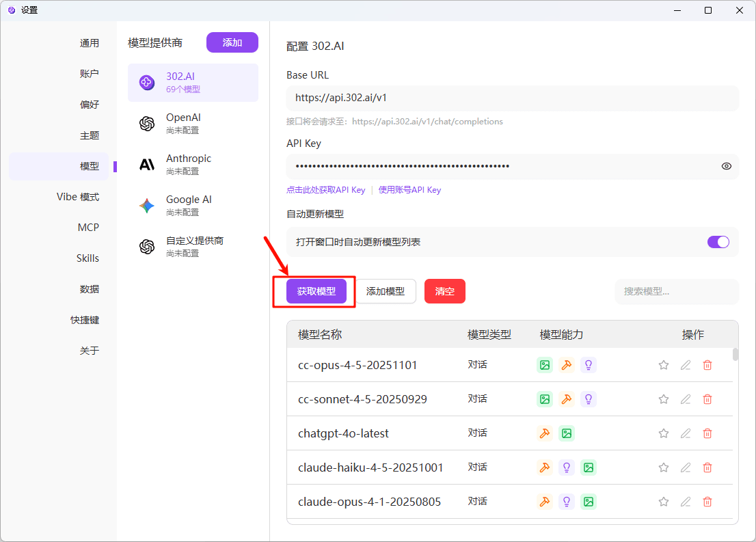Click the Google AI provider logo
Viewport: 756px width, 542px height.
pos(146,206)
